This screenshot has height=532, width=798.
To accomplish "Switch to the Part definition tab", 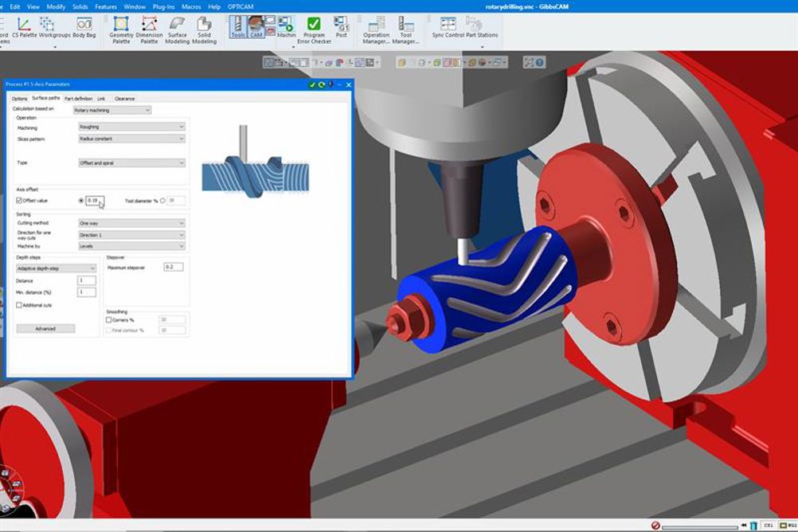I will click(x=78, y=99).
